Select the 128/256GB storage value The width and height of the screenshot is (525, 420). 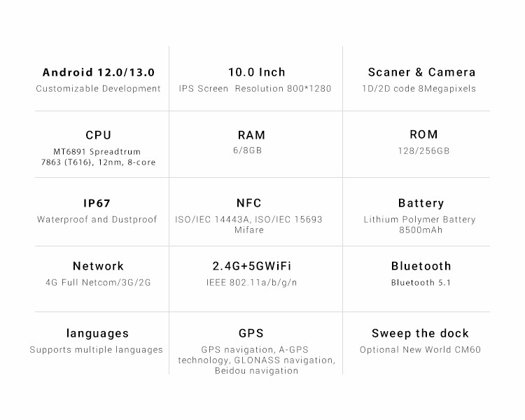point(423,151)
